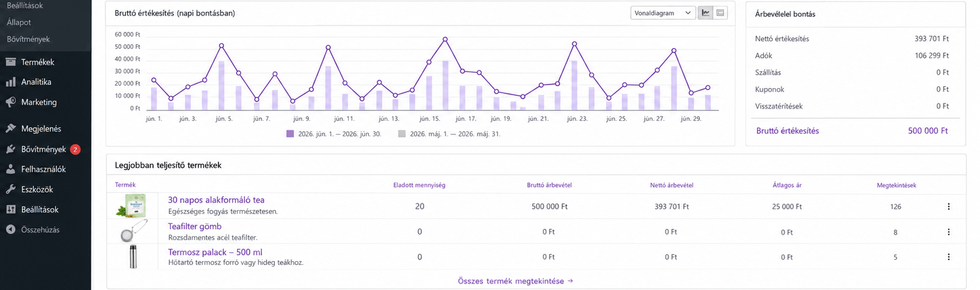This screenshot has height=290, width=980.
Task: Click the Megjelenés brush icon
Action: 11,129
